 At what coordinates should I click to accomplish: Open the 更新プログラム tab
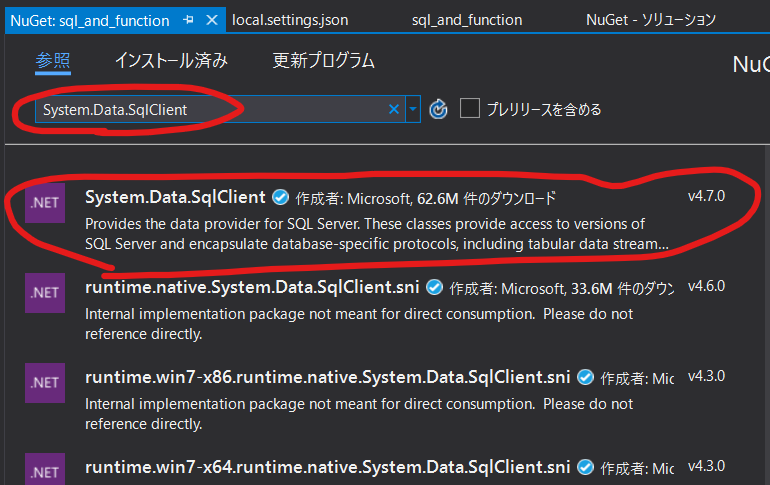coord(324,61)
